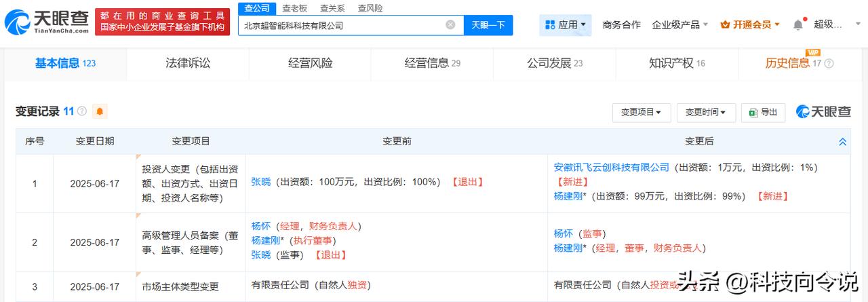Click the 序号 column header
The image size is (868, 302).
click(x=35, y=141)
